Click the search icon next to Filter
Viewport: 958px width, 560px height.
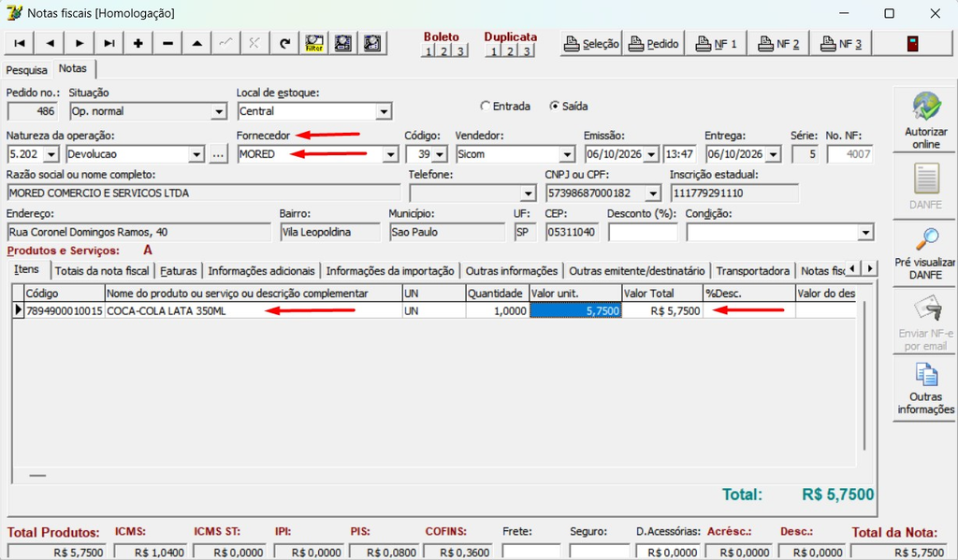point(343,43)
